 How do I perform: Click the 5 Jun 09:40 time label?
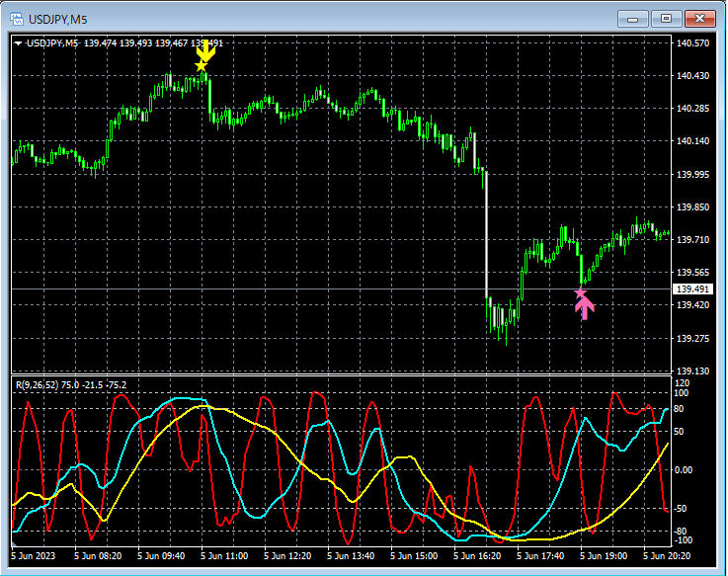tap(161, 556)
